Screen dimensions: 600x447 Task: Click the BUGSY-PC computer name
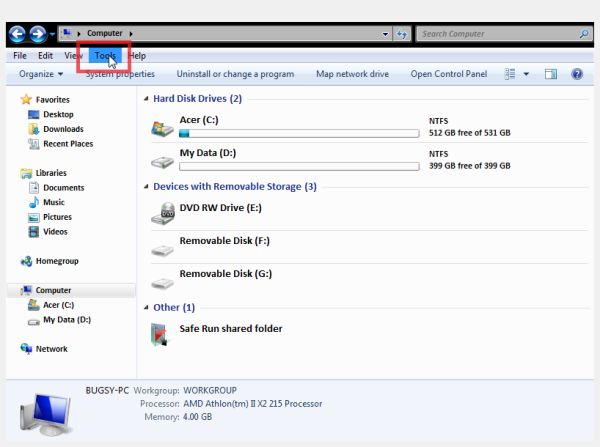point(107,390)
